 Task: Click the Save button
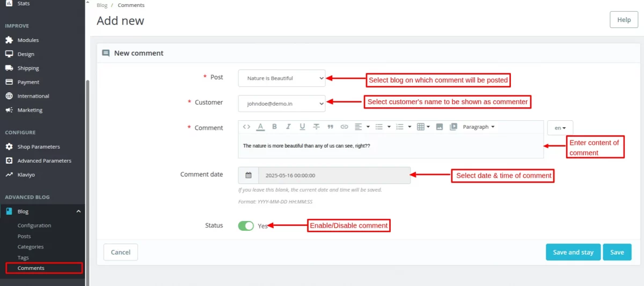(617, 252)
